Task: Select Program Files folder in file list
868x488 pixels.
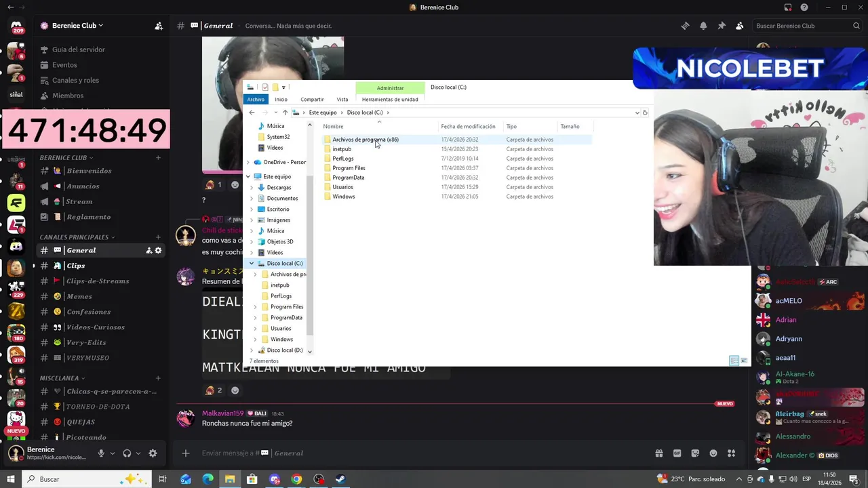Action: click(349, 168)
